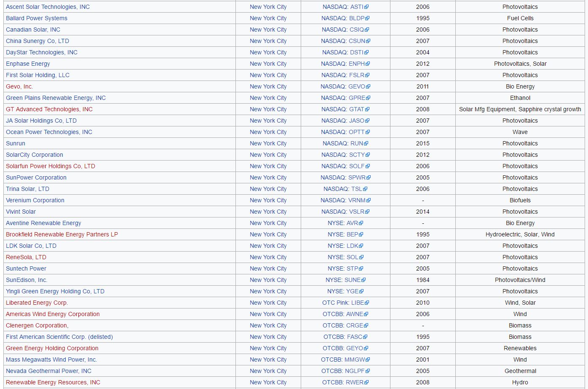The image size is (588, 389).
Task: Select First Solar Holding, LLC link
Action: (x=37, y=75)
